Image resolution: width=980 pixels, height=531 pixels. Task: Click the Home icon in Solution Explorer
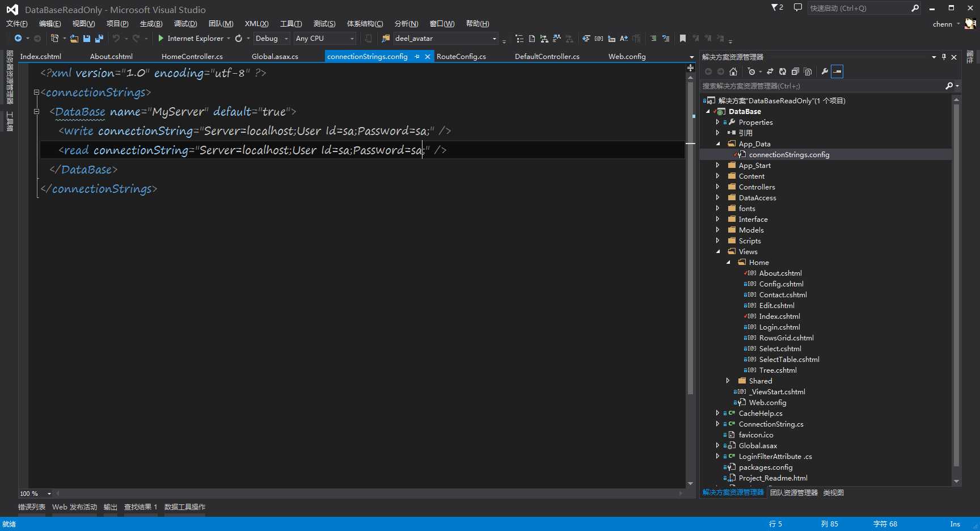pyautogui.click(x=733, y=71)
